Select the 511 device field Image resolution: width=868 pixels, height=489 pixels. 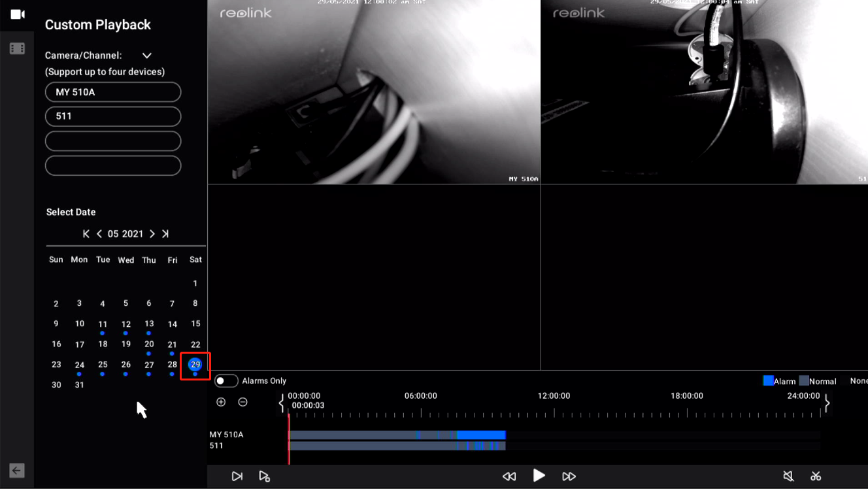(x=113, y=116)
